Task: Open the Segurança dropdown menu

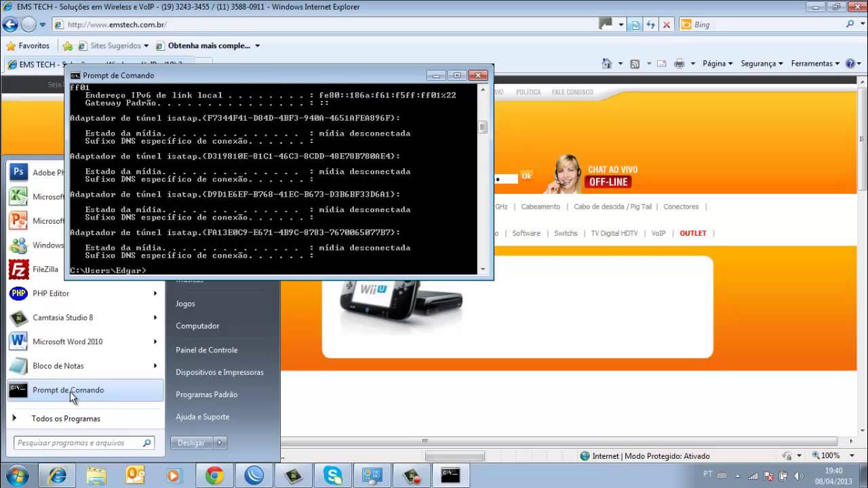Action: [x=762, y=64]
